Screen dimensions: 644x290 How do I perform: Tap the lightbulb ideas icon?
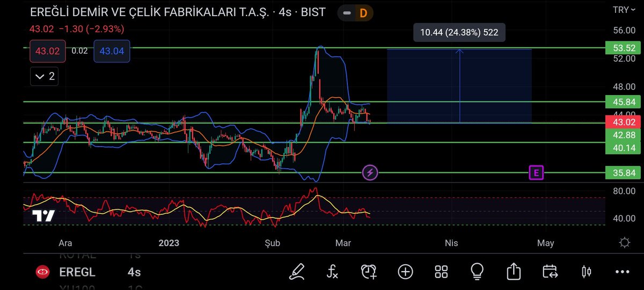477,271
